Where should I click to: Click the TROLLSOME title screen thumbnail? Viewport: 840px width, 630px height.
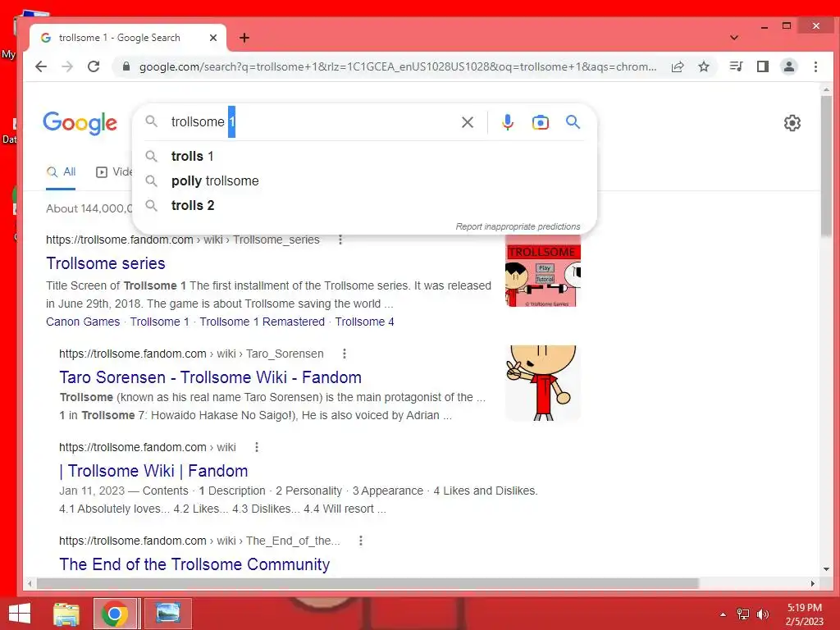[x=543, y=271]
